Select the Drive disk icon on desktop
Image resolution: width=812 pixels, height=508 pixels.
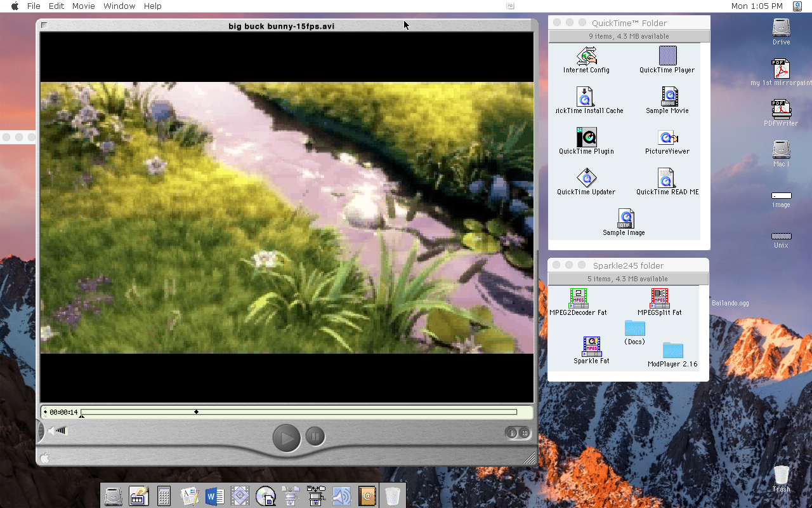782,28
